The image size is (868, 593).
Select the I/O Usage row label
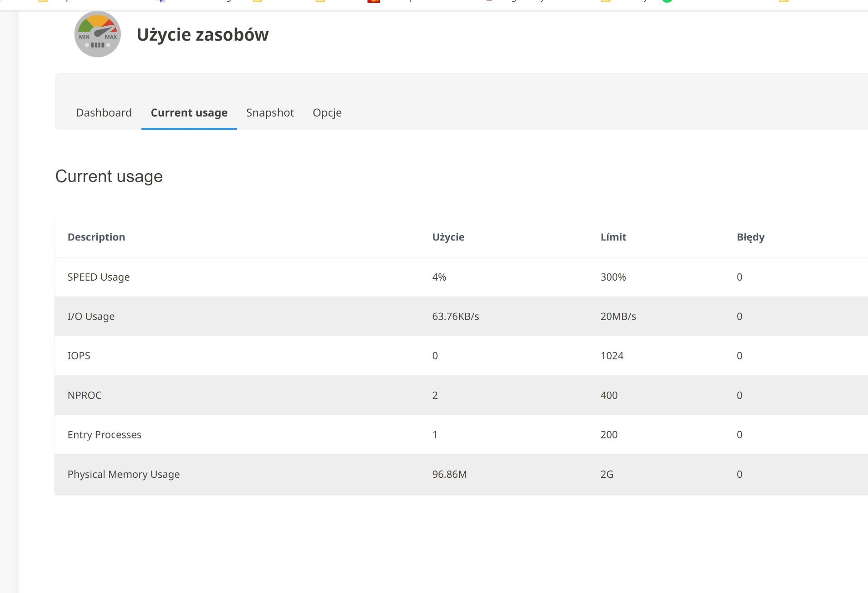pos(91,316)
